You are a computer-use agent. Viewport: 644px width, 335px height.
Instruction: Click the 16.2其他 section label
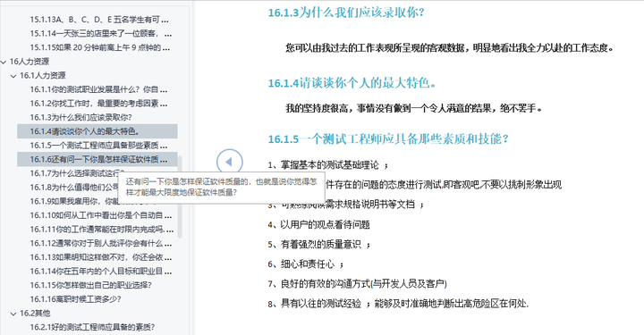(x=35, y=314)
